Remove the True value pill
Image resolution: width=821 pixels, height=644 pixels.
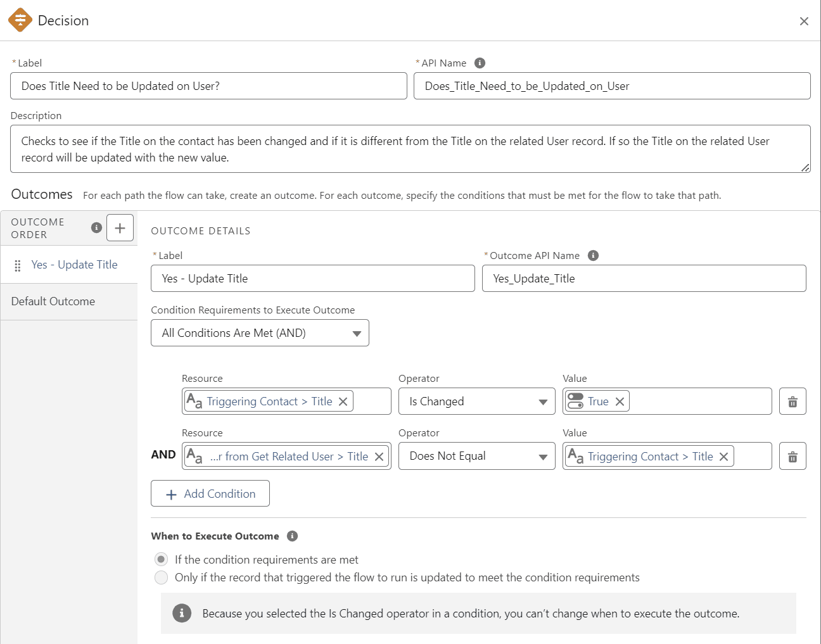(x=620, y=401)
